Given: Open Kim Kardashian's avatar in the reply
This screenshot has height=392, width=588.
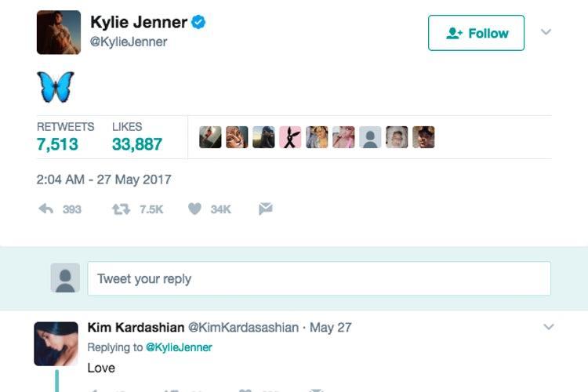Looking at the screenshot, I should click(56, 343).
